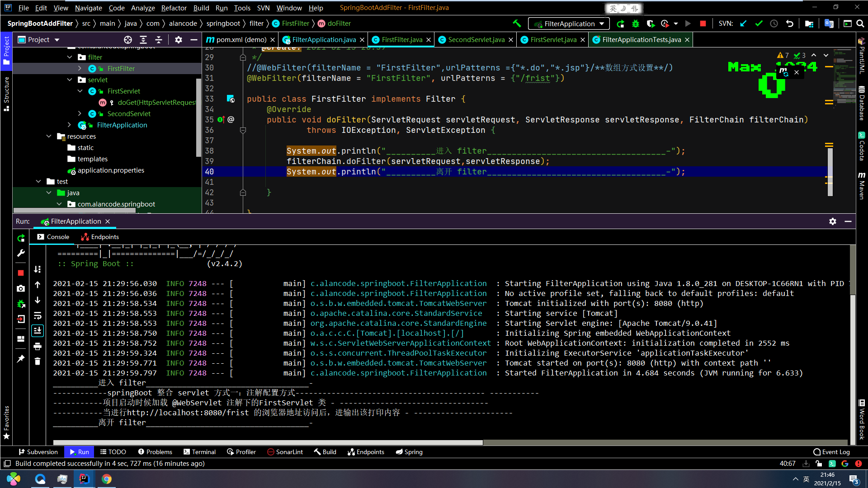Run with Coverage using the shield icon
Screen dimensions: 868x488
click(650, 23)
